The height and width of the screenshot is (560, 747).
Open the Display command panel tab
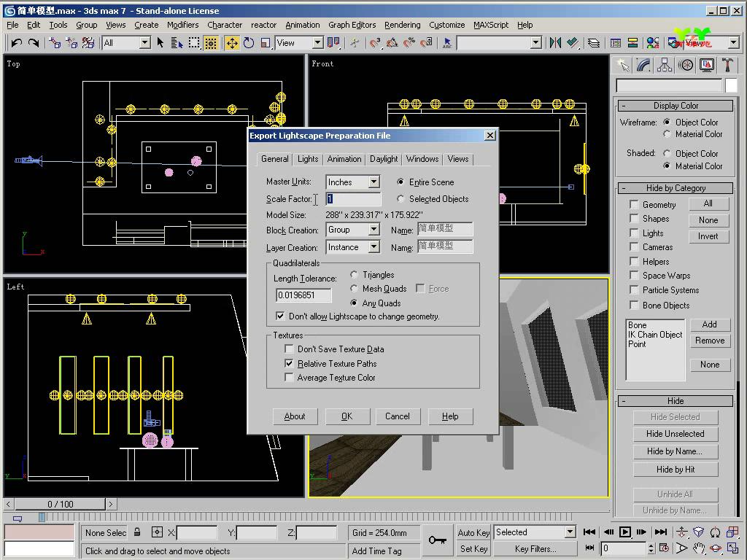click(x=706, y=65)
